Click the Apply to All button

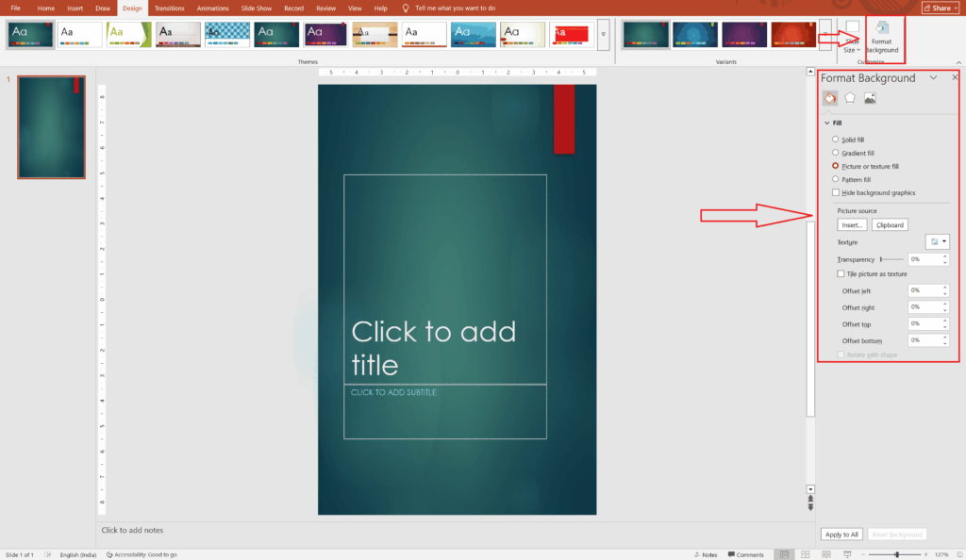pos(841,533)
